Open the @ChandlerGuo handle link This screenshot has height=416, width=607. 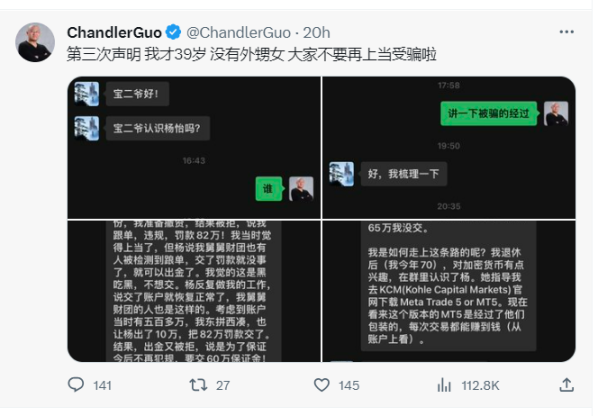[x=238, y=33]
